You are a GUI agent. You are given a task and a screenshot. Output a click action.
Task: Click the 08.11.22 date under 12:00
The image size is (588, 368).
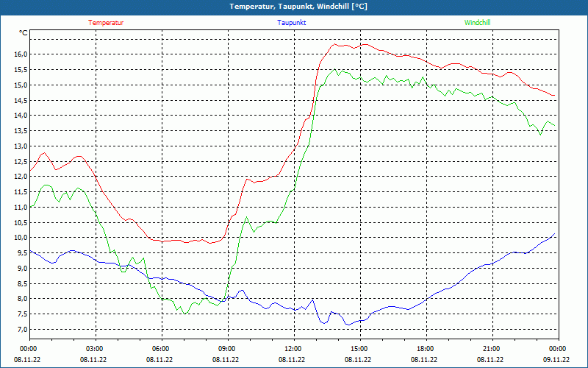point(292,359)
